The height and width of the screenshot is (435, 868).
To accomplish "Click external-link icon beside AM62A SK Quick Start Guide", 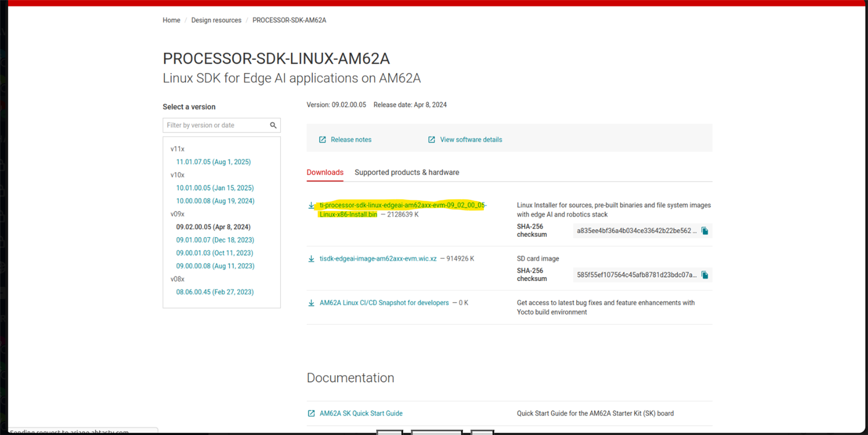I will point(311,413).
